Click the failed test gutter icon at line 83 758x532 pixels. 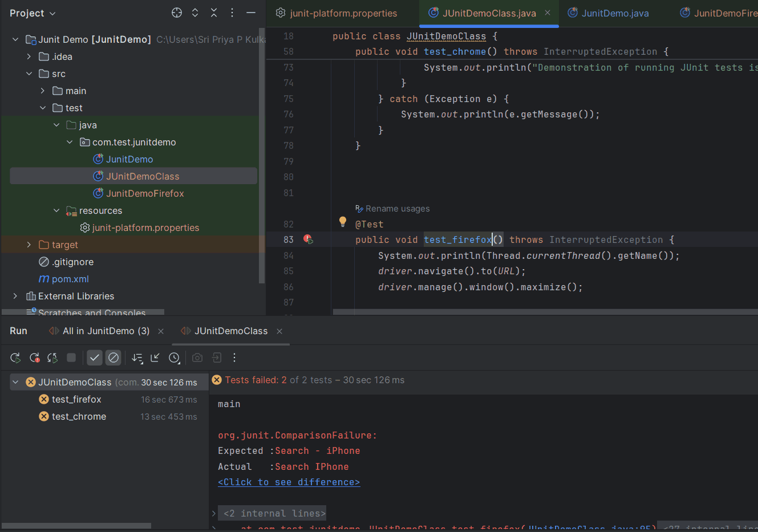pos(308,239)
